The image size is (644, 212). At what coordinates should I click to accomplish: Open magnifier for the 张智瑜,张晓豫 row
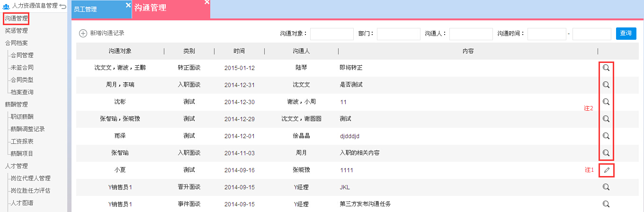point(606,119)
